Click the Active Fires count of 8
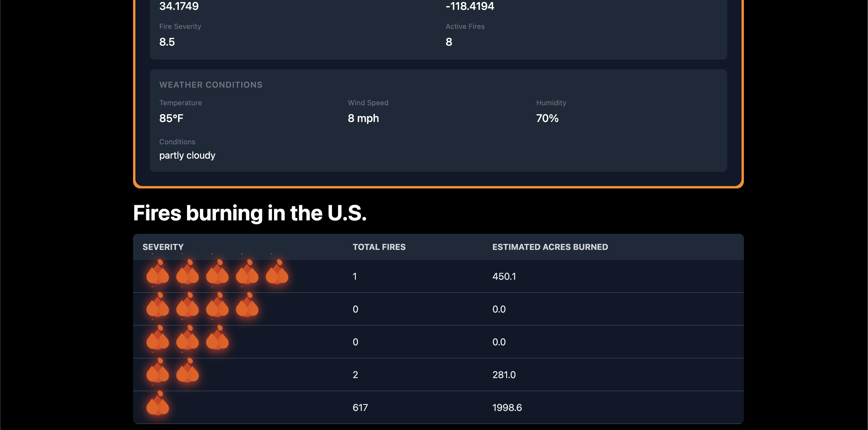868x430 pixels. [449, 42]
